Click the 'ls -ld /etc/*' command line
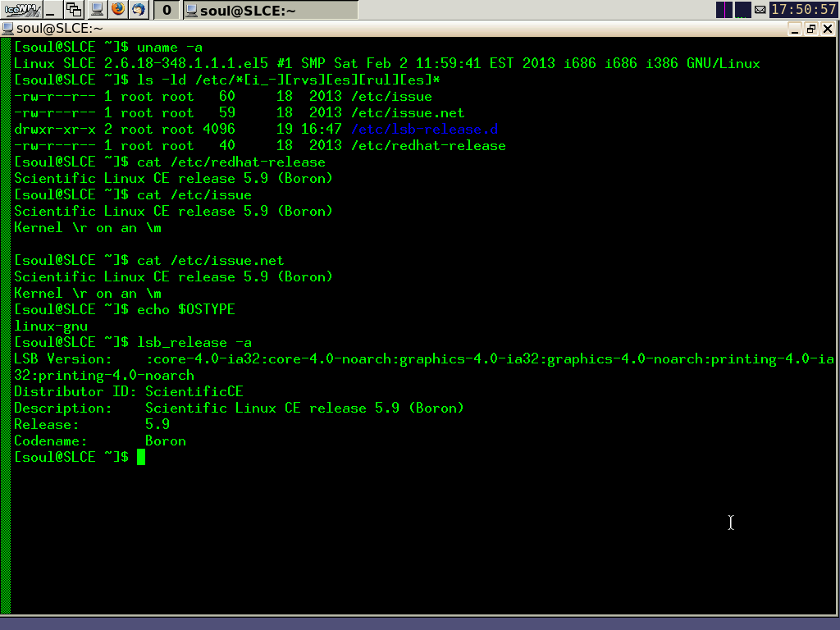Viewport: 840px width, 630px height. (x=227, y=80)
